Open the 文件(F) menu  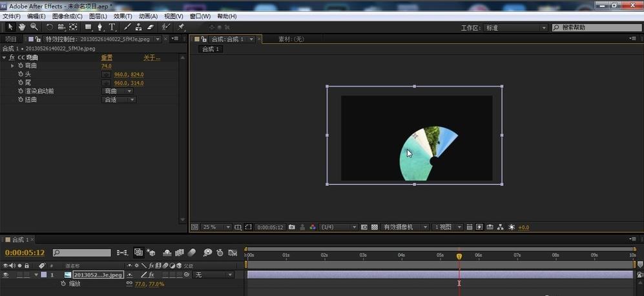point(12,16)
